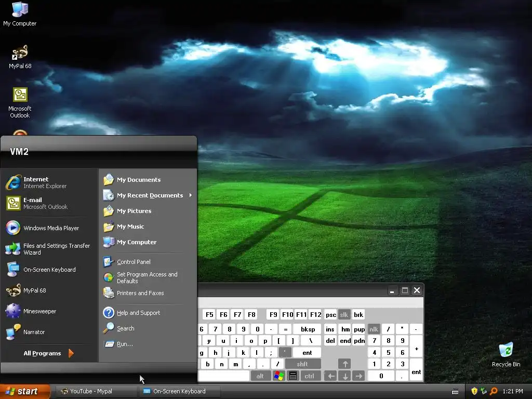Open Search from Start menu
This screenshot has width=532, height=399.
[148, 328]
